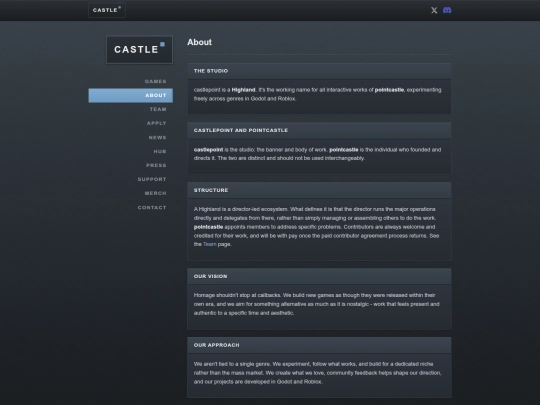
Task: Click bold castlepoint at start of second section
Action: click(208, 150)
